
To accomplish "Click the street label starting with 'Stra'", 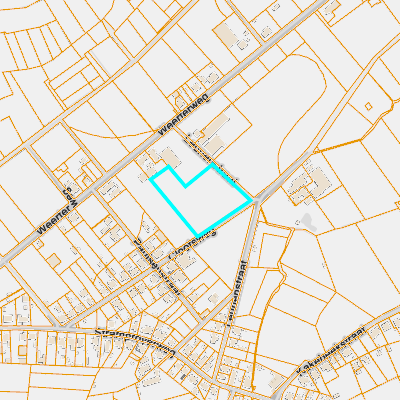I will click(x=136, y=343).
